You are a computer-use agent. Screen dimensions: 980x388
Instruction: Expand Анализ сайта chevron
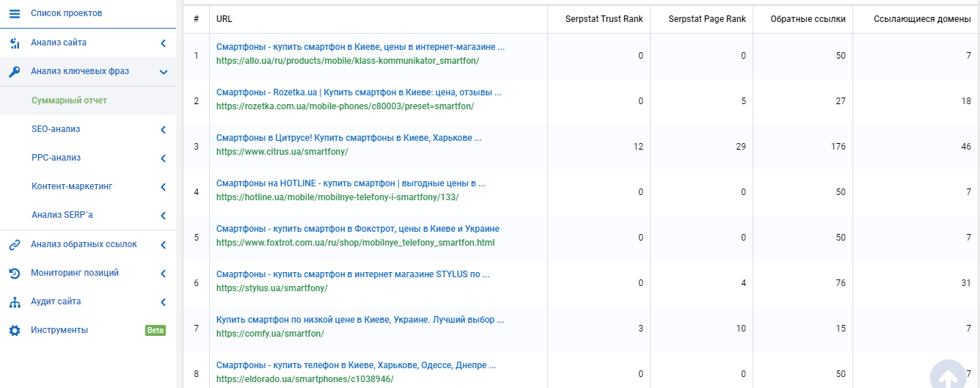tap(163, 43)
